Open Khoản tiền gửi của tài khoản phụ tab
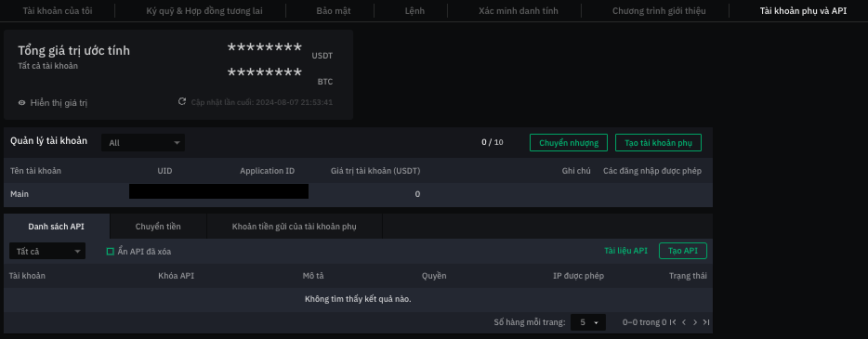 [295, 227]
